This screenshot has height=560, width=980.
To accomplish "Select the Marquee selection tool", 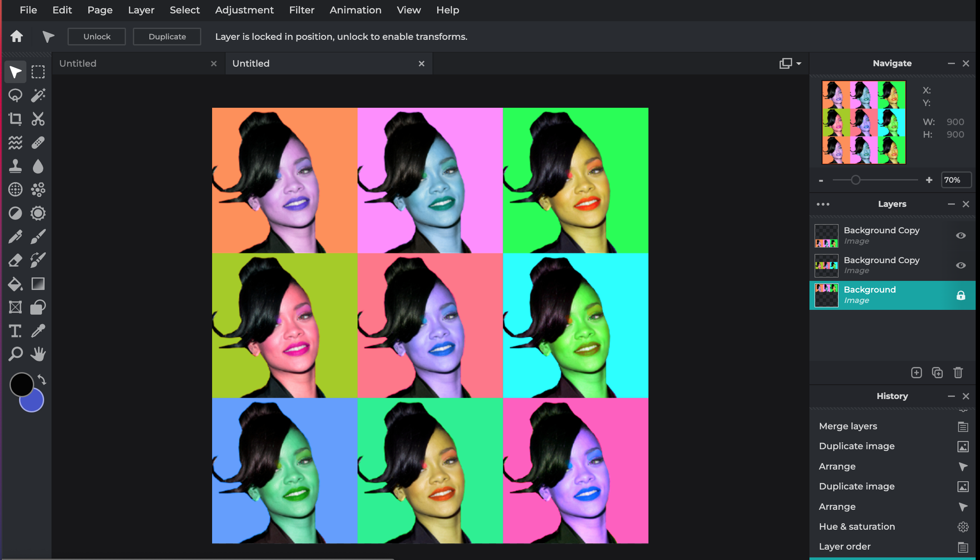I will click(38, 72).
